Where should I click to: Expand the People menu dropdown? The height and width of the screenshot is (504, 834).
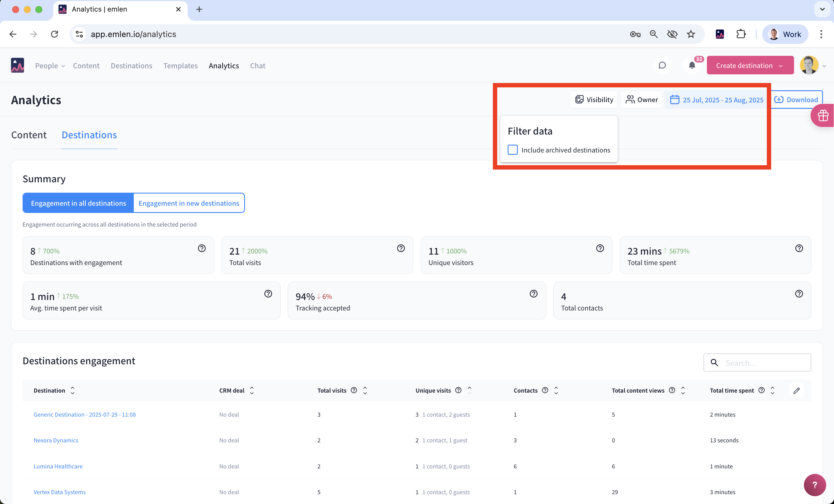pos(50,66)
